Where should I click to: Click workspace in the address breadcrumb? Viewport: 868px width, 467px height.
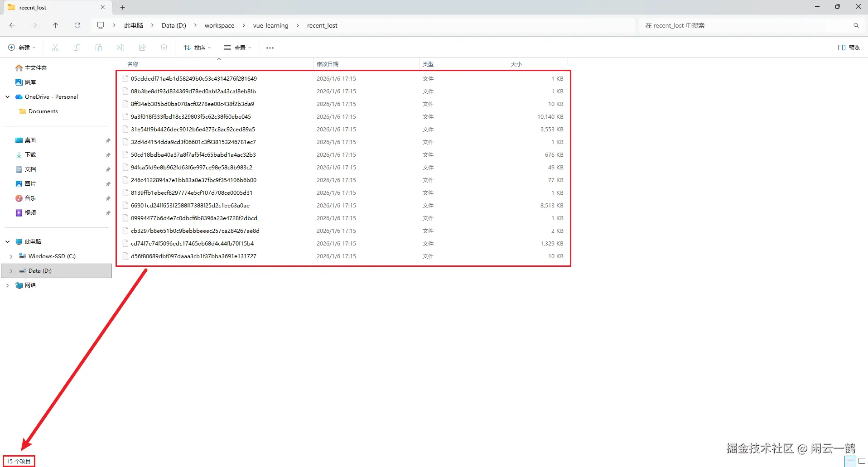219,25
